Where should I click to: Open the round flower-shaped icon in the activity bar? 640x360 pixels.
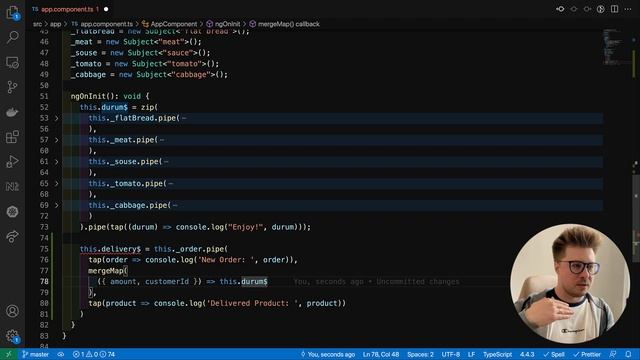point(12,211)
